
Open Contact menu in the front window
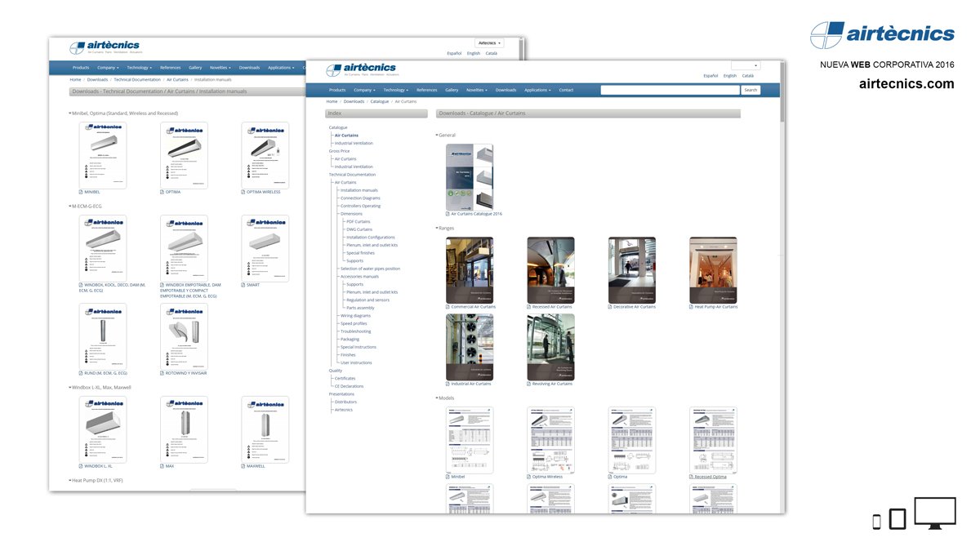[x=566, y=90]
